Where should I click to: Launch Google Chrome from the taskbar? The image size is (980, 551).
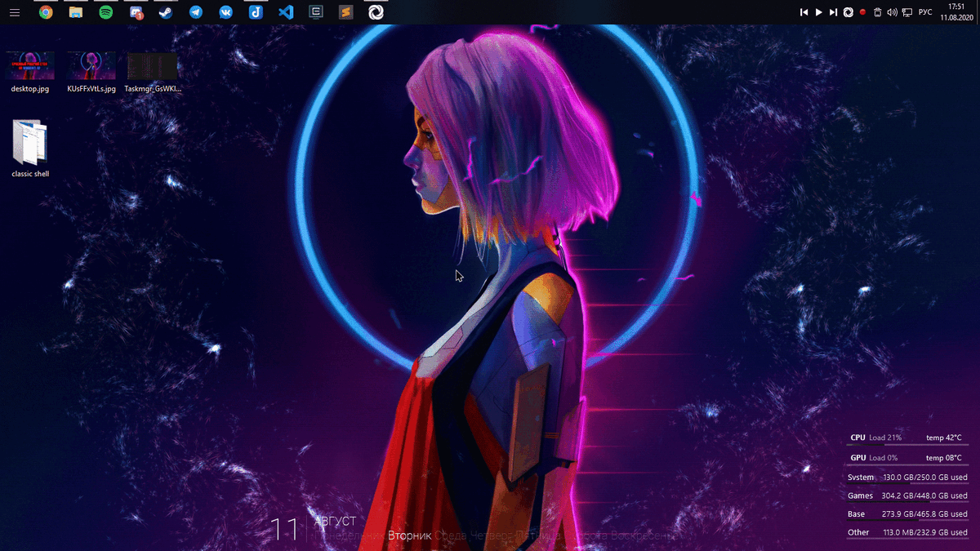pyautogui.click(x=46, y=12)
